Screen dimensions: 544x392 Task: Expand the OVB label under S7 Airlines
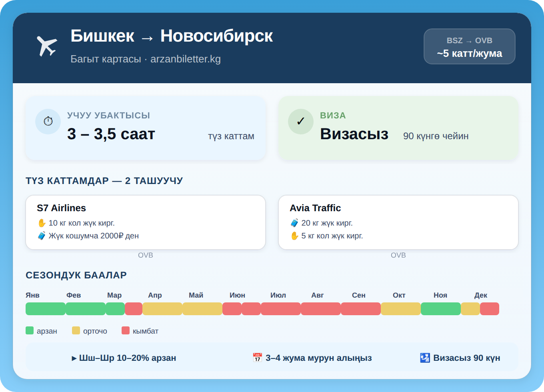[146, 255]
